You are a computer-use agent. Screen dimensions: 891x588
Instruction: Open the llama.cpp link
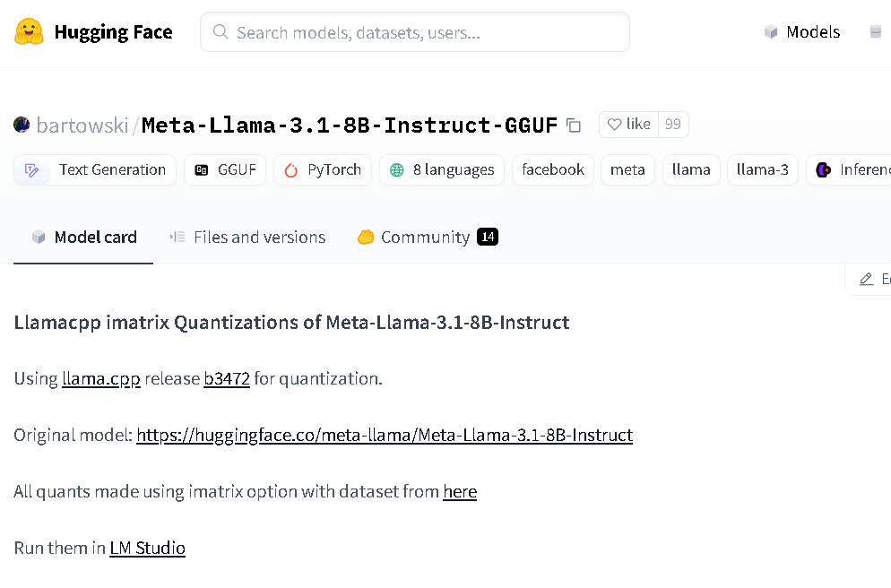[101, 379]
